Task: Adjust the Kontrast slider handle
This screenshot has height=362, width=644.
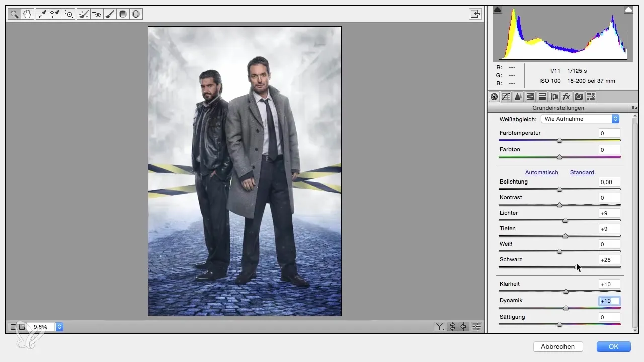Action: click(x=559, y=205)
